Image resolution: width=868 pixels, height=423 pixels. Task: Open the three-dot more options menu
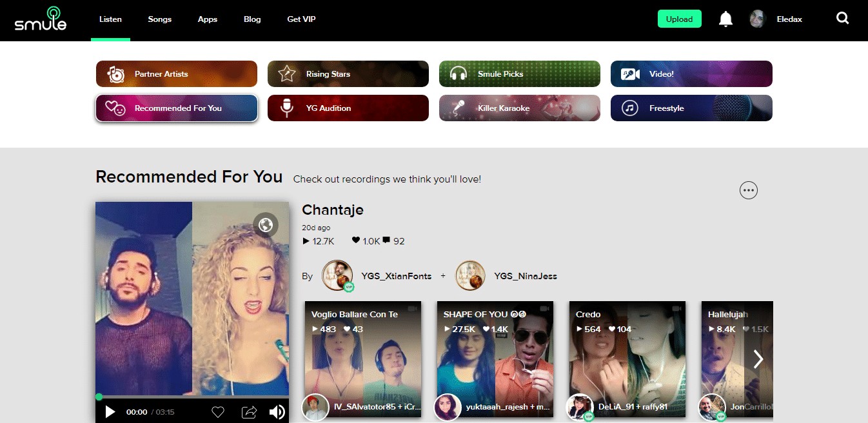point(748,190)
